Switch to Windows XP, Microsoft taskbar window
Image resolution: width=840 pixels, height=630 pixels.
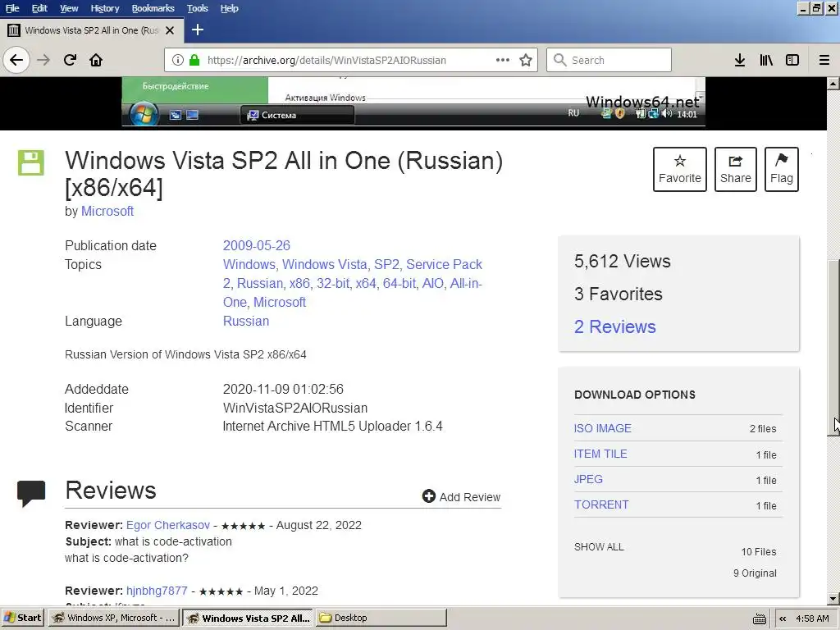click(x=114, y=618)
